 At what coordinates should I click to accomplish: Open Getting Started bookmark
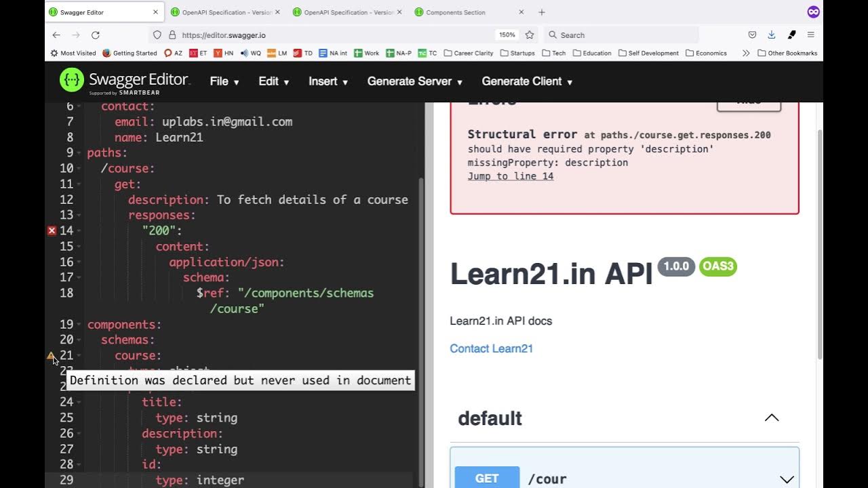[x=130, y=53]
